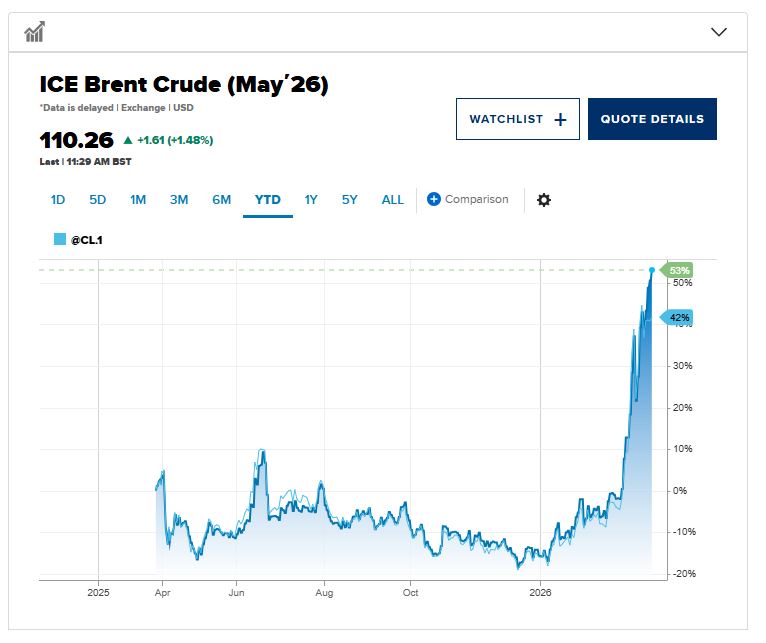Image resolution: width=766 pixels, height=643 pixels.
Task: Show the 3M chart range
Action: coord(179,200)
